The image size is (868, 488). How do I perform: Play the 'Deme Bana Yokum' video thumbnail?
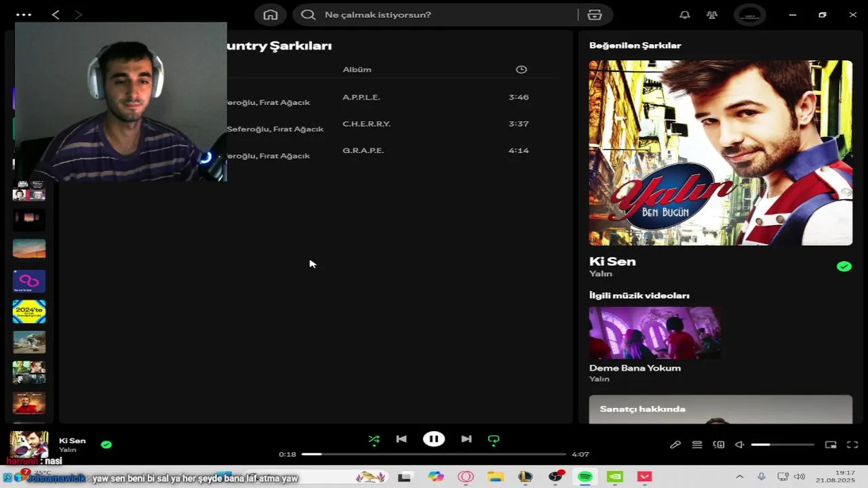point(655,333)
